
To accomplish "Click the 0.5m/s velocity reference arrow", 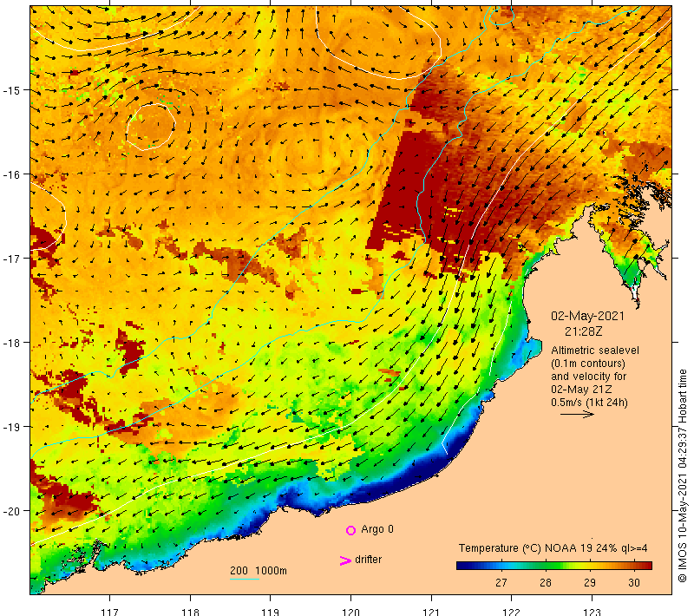I will point(577,414).
